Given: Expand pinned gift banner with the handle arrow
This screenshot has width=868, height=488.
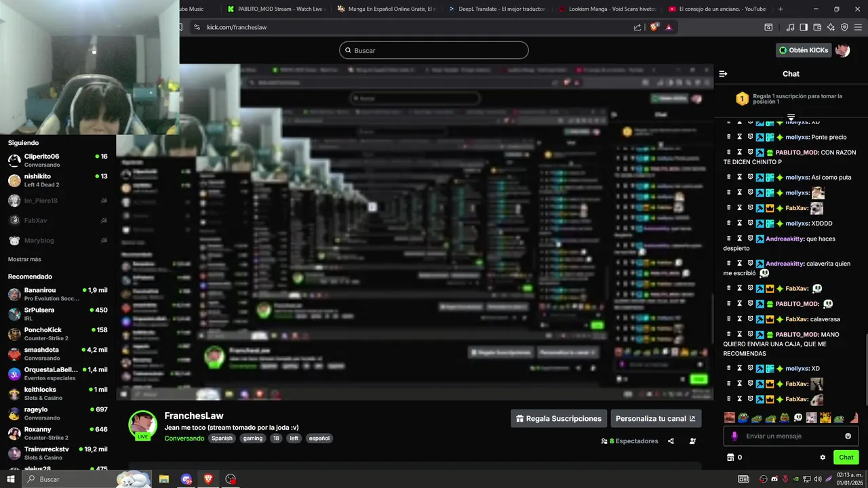Looking at the screenshot, I should 791,117.
